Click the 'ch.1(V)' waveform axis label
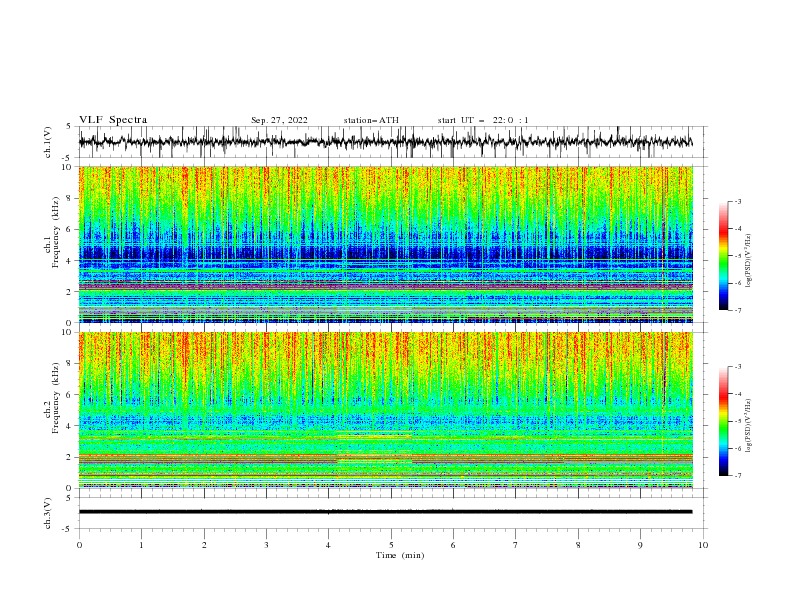This screenshot has width=792, height=612. coord(48,142)
